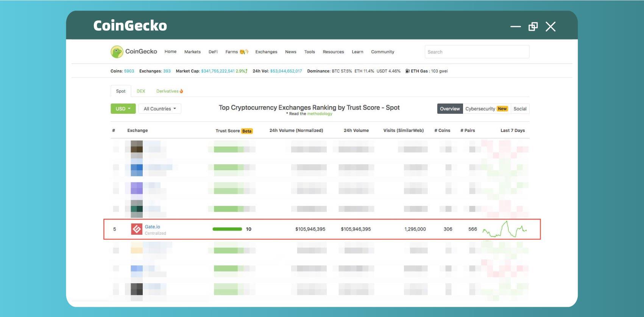
Task: Click the Last 7 Days column header
Action: (513, 130)
